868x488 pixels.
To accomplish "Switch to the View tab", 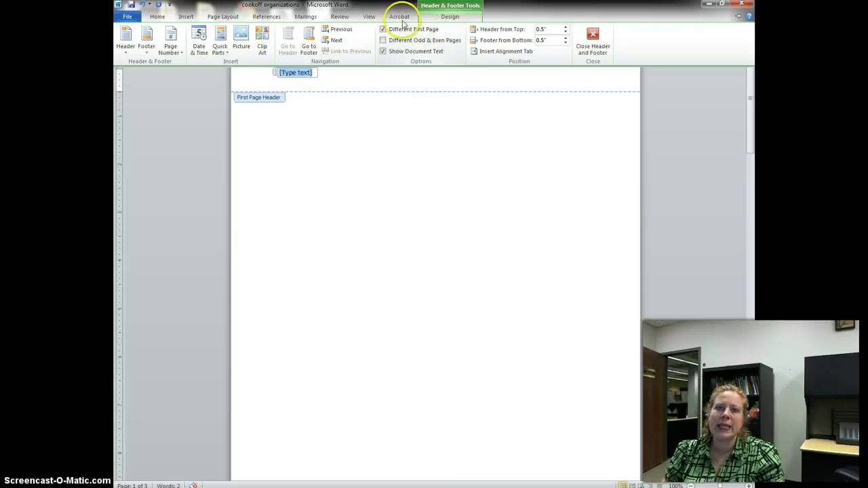I will (x=369, y=16).
